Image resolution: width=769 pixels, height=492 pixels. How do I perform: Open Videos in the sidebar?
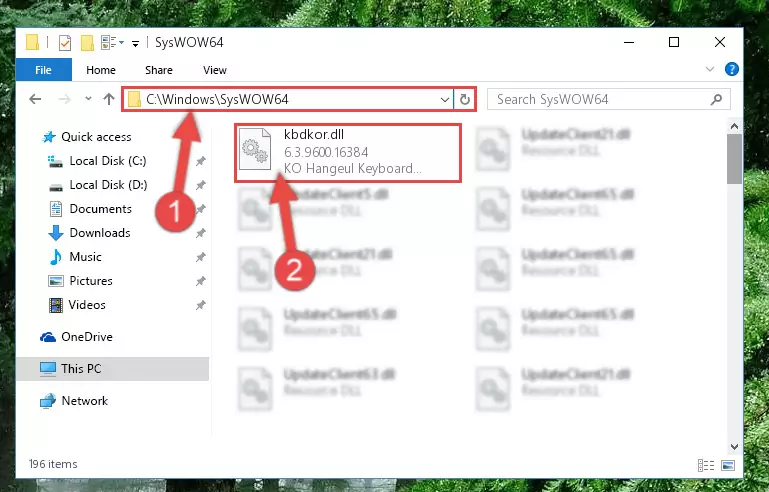87,305
